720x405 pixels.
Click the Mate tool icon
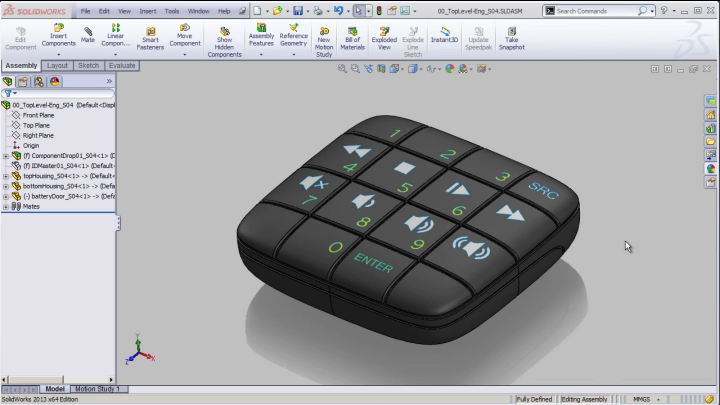(x=87, y=35)
